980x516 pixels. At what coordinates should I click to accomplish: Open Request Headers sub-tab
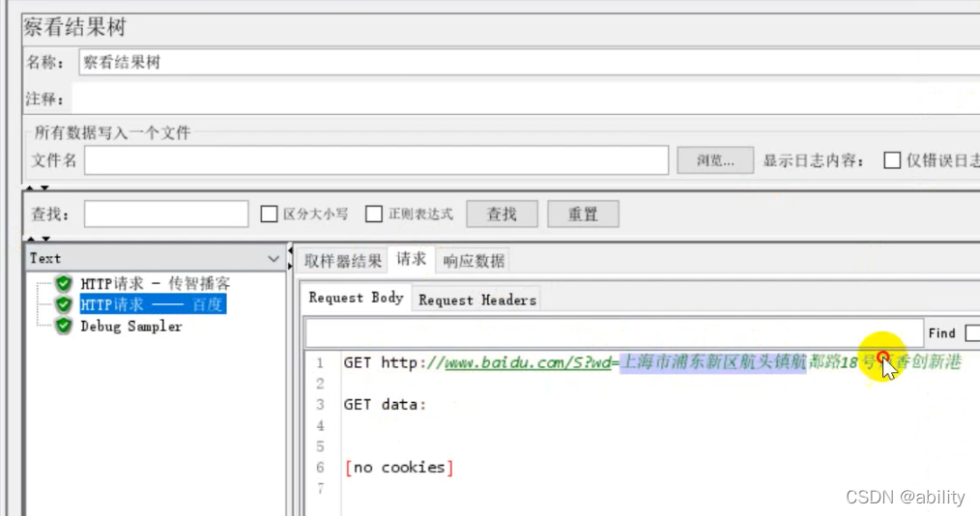[477, 300]
